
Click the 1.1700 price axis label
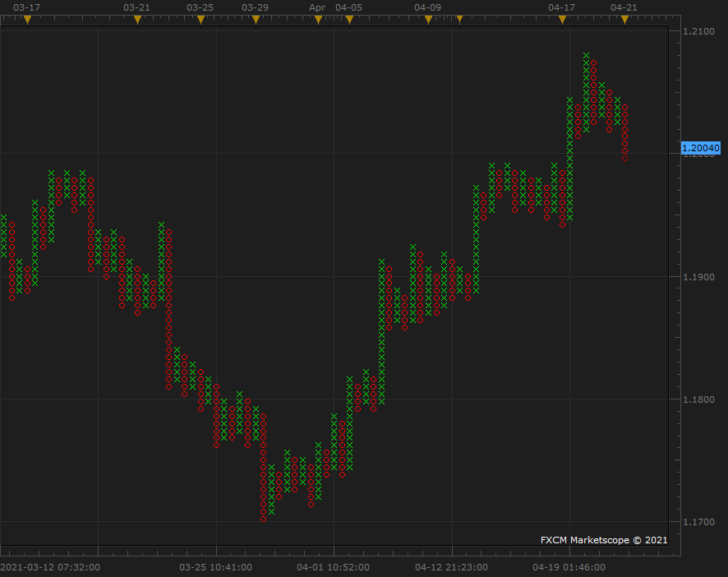[x=698, y=522]
